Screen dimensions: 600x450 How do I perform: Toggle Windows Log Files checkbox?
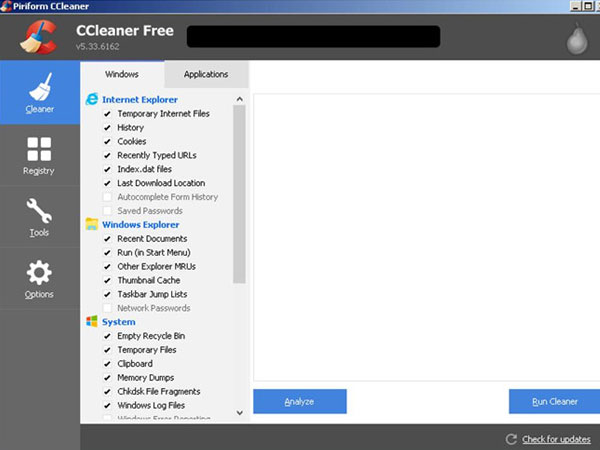[108, 405]
